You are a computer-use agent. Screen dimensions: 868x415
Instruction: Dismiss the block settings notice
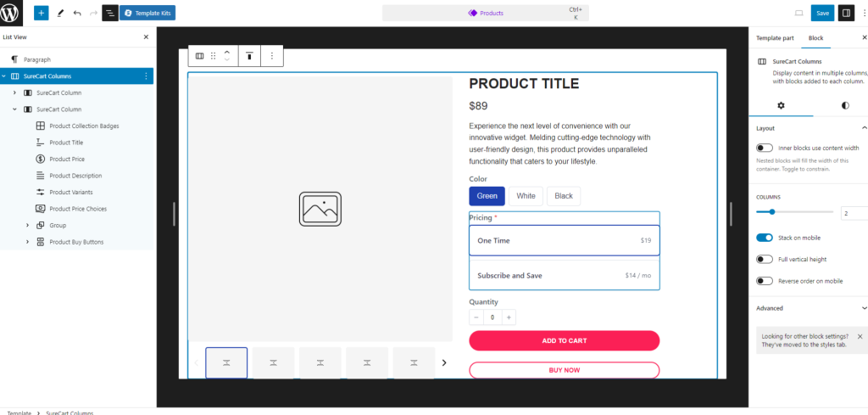point(860,336)
